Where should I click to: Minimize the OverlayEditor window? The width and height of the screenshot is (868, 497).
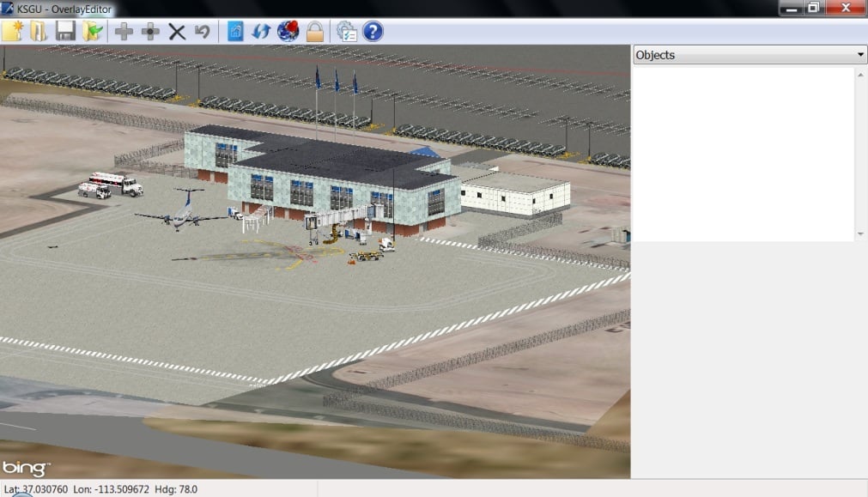pyautogui.click(x=792, y=8)
